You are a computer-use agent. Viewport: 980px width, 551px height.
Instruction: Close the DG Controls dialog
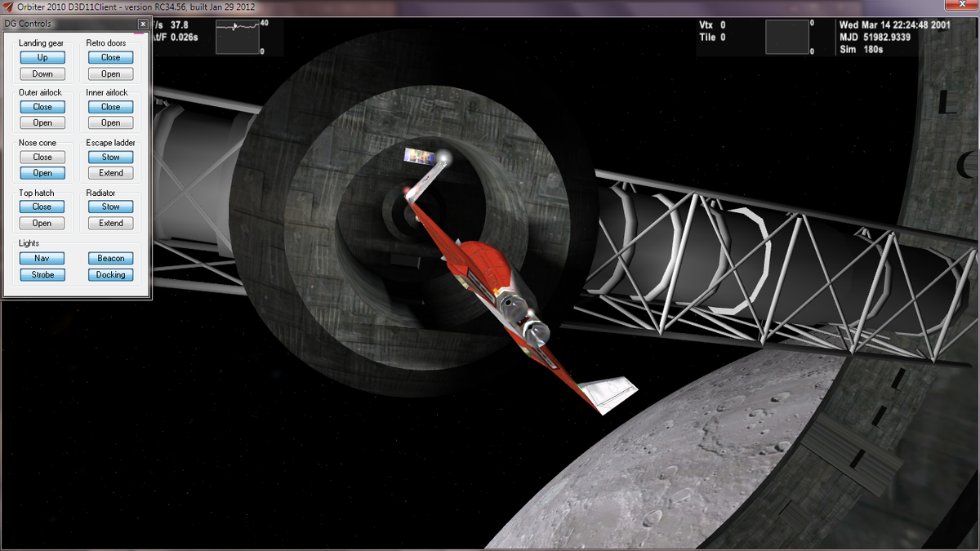click(x=143, y=24)
